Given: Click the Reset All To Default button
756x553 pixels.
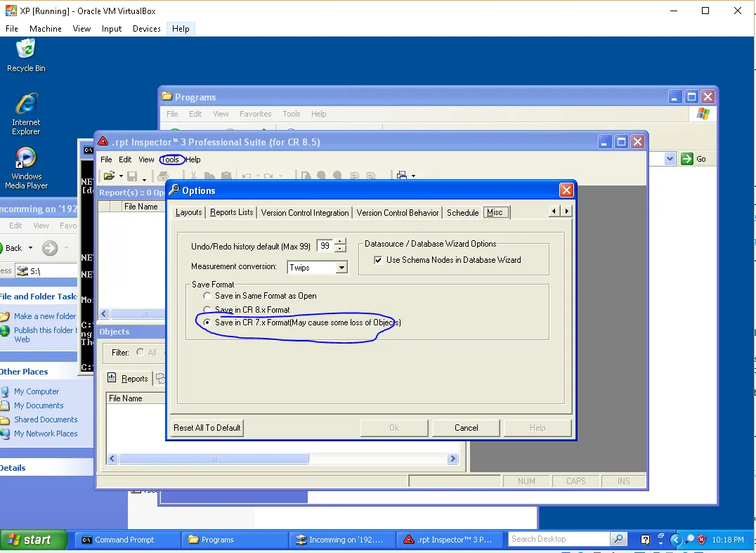Looking at the screenshot, I should coord(207,428).
